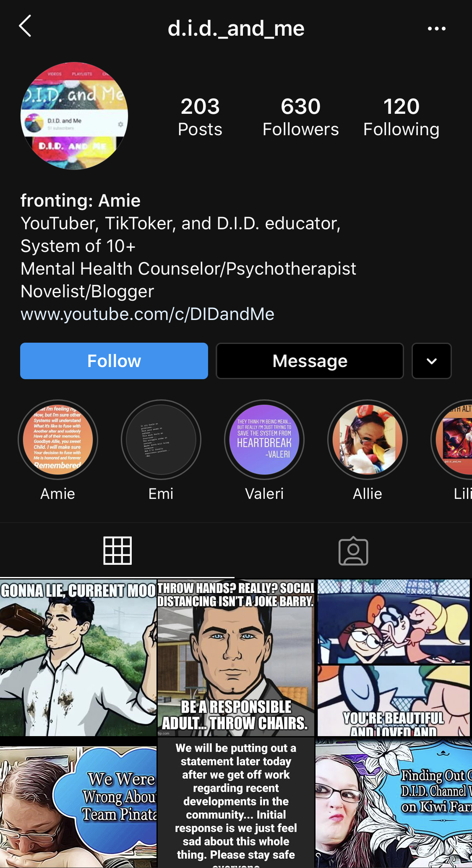Open the youtube.com/c/DIDandMe link
The height and width of the screenshot is (868, 472).
pos(148,314)
